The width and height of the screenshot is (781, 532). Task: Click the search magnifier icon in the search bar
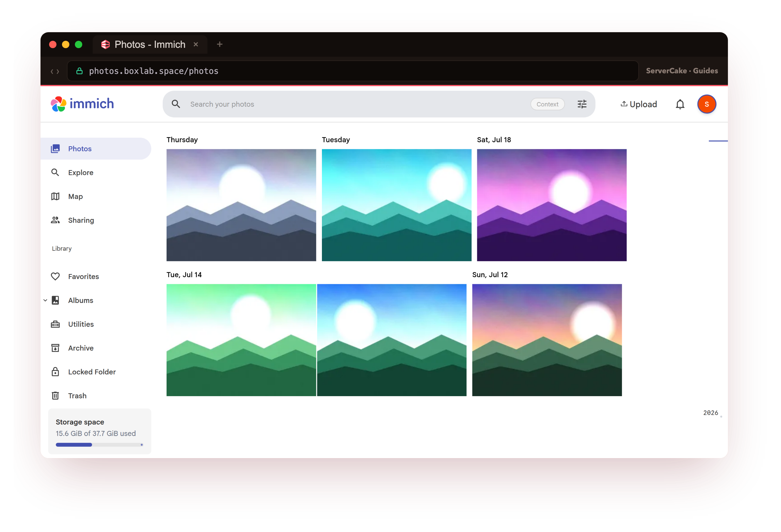[x=176, y=104]
